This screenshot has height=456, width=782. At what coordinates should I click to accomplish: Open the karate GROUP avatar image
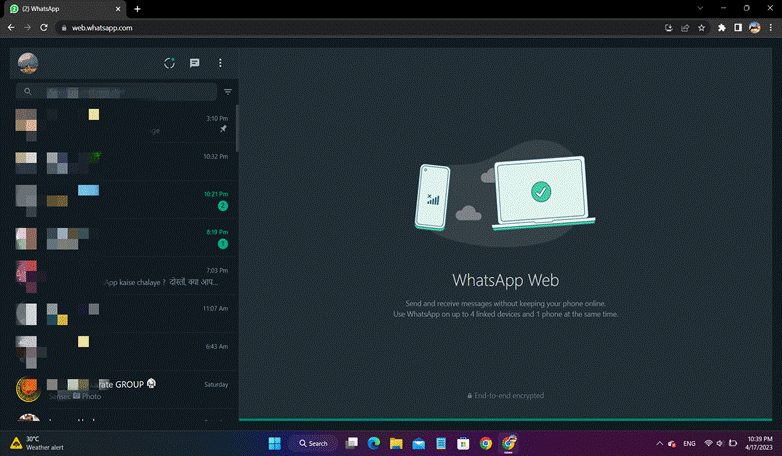point(28,390)
